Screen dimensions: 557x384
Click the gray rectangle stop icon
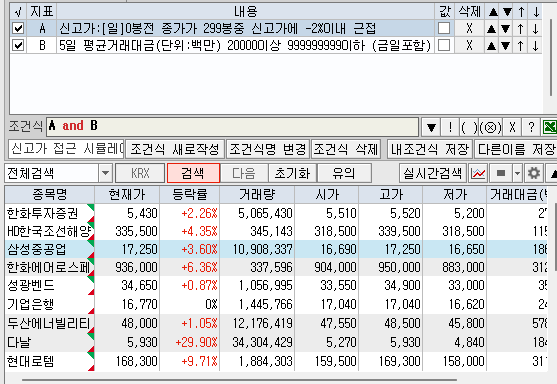pos(501,173)
